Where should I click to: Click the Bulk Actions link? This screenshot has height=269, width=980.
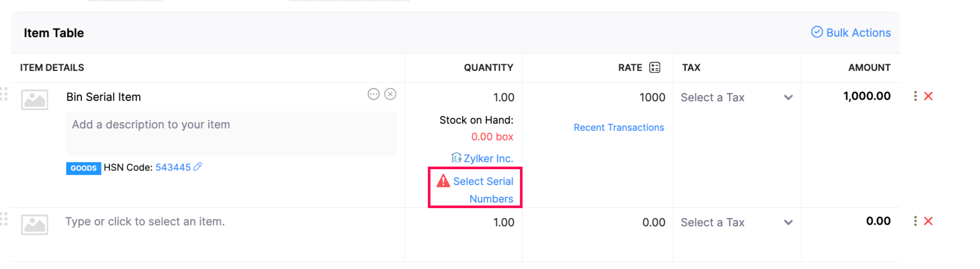[851, 33]
